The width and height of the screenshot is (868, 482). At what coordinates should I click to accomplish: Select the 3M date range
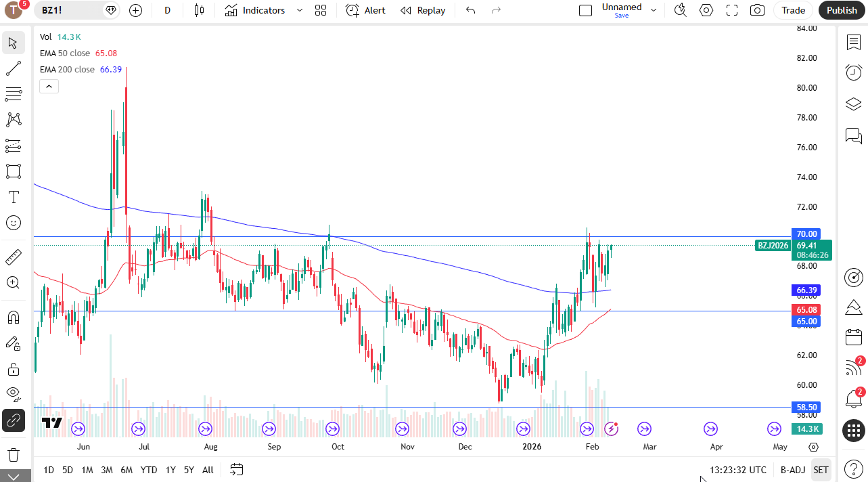[107, 470]
